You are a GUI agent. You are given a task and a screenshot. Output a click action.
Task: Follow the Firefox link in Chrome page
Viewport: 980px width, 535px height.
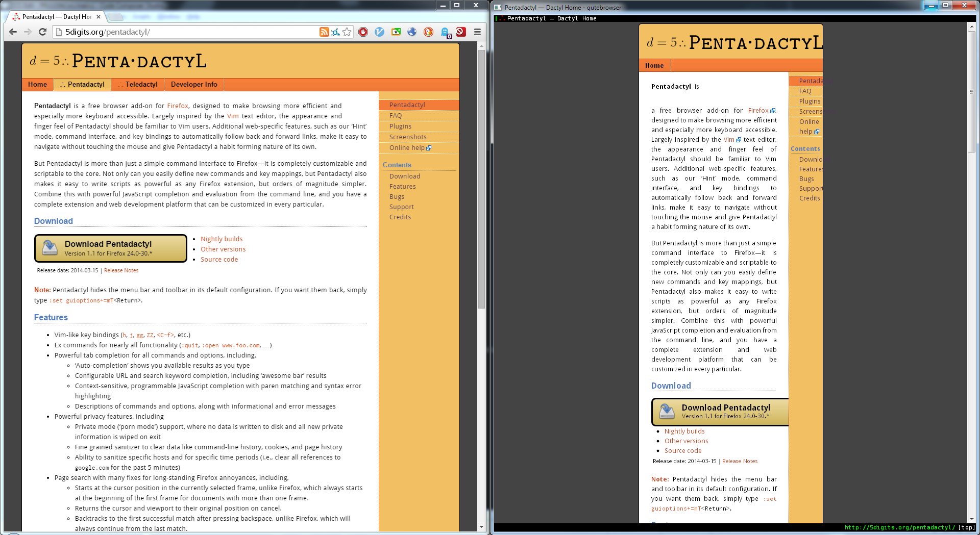(x=178, y=106)
